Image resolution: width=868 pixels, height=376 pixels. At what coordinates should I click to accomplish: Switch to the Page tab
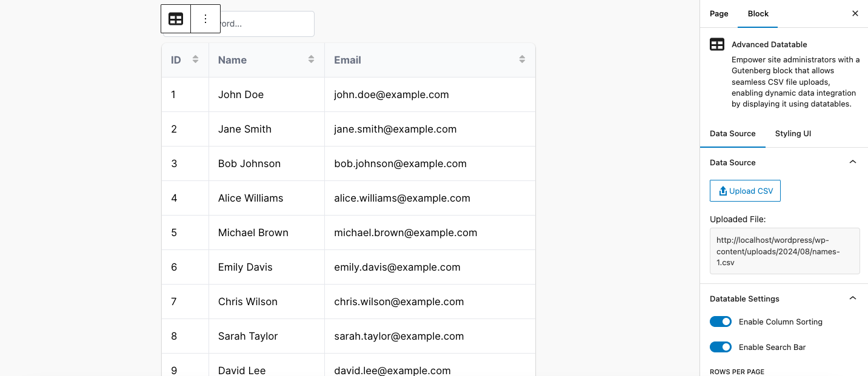pos(719,13)
